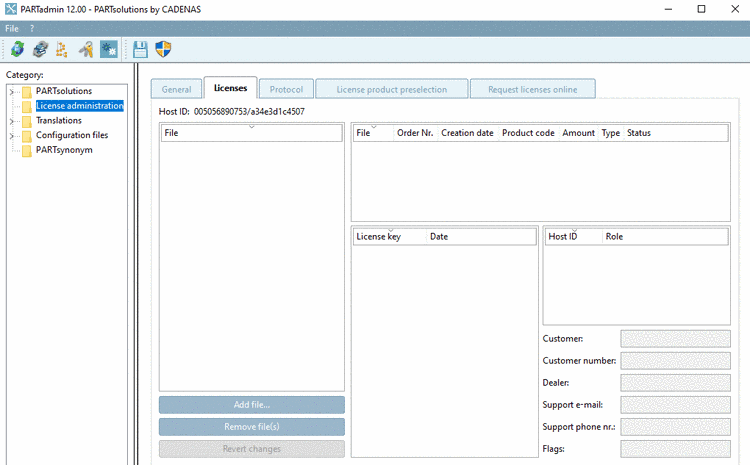The width and height of the screenshot is (750, 465).
Task: Select the PARTsynonym category
Action: [x=64, y=150]
